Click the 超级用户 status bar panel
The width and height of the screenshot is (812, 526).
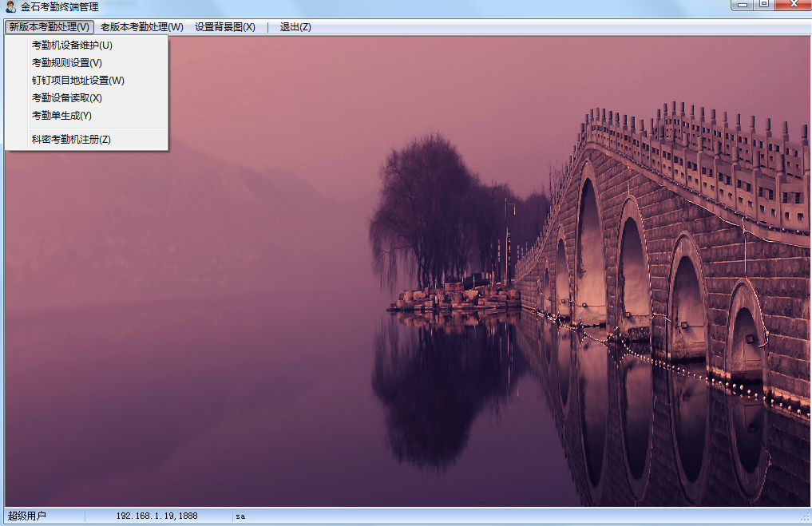[27, 516]
